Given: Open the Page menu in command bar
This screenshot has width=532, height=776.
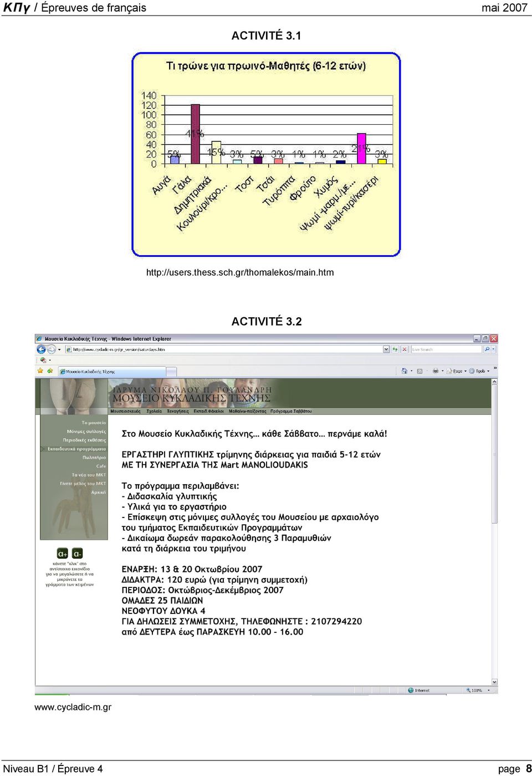Looking at the screenshot, I should tap(457, 371).
